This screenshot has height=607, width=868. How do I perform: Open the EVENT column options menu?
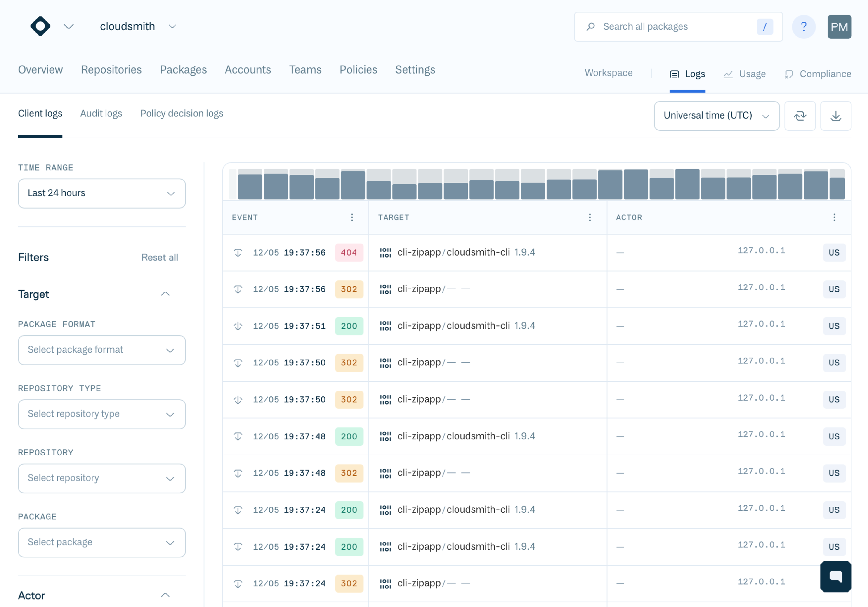[352, 217]
